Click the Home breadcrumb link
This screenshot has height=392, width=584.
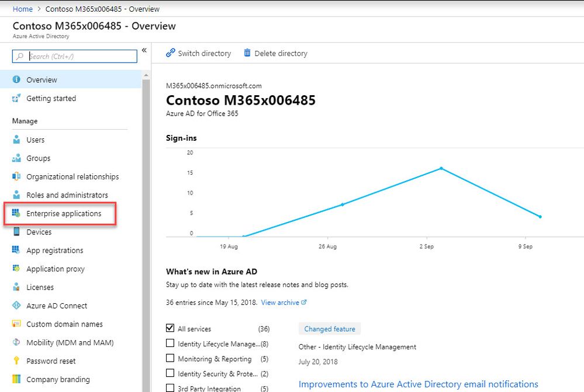(x=23, y=9)
